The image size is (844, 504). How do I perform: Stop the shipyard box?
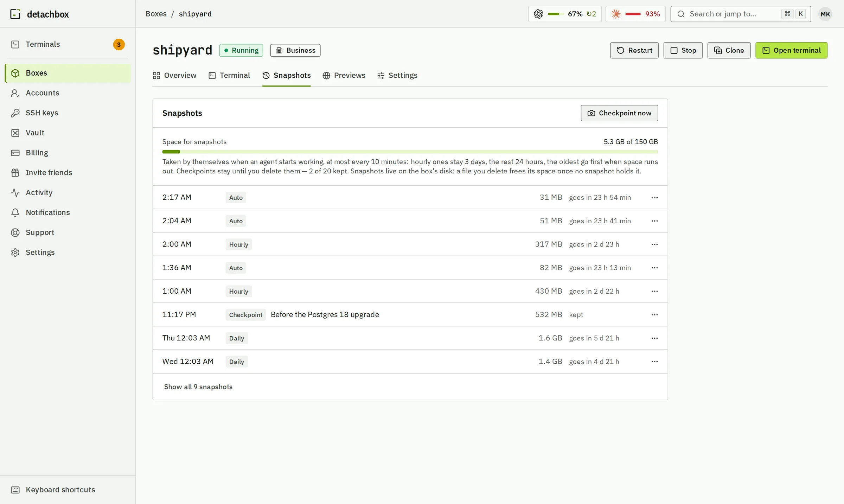click(x=683, y=50)
